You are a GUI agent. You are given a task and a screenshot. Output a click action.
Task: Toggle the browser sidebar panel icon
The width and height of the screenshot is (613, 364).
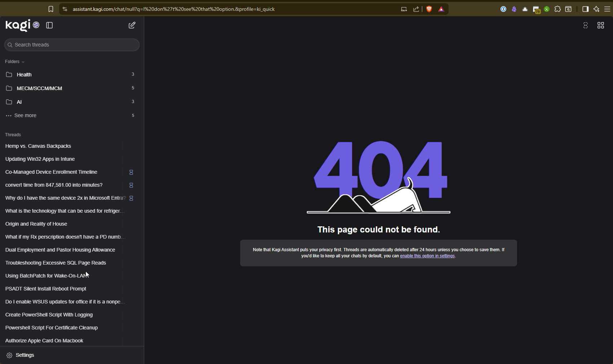tap(586, 9)
